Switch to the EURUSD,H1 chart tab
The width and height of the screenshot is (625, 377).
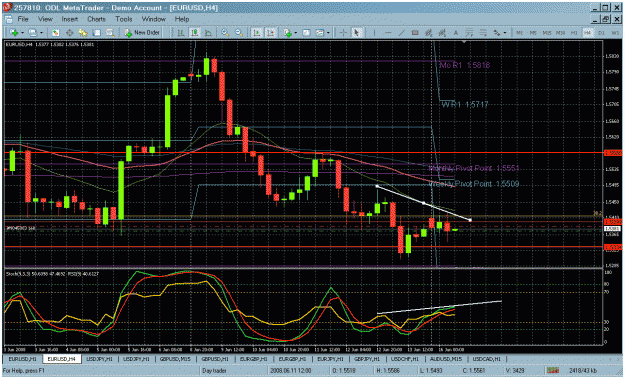pos(22,359)
